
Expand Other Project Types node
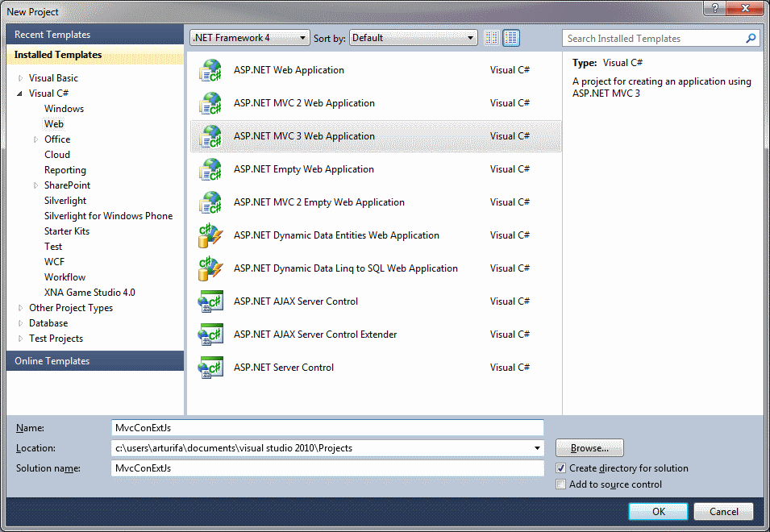(x=20, y=308)
